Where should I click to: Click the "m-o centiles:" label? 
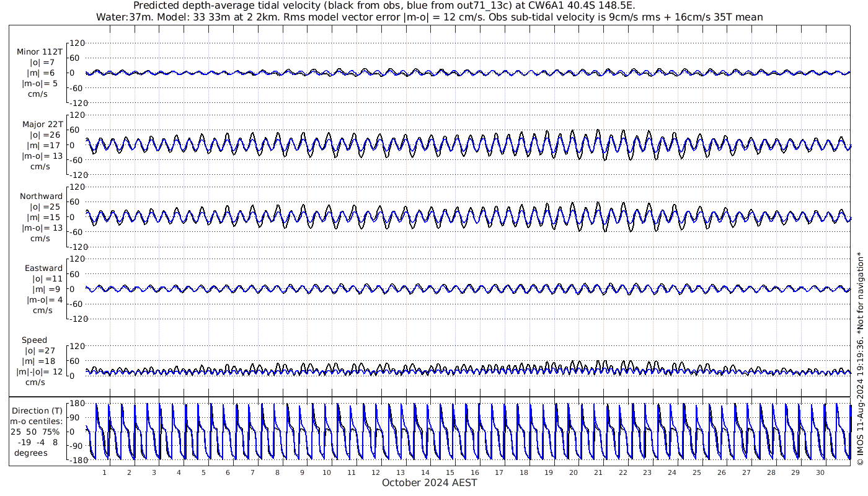point(36,421)
